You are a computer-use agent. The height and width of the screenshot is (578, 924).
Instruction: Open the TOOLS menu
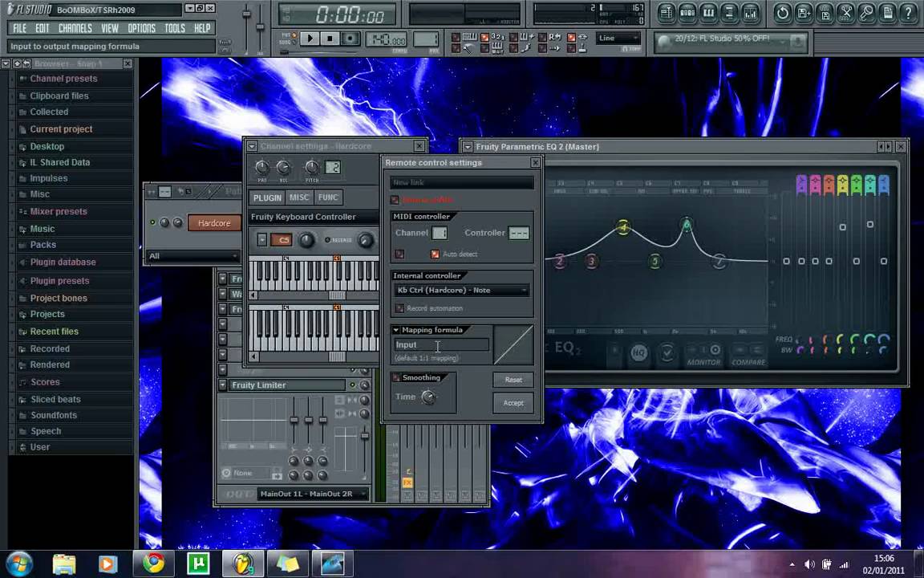click(175, 28)
